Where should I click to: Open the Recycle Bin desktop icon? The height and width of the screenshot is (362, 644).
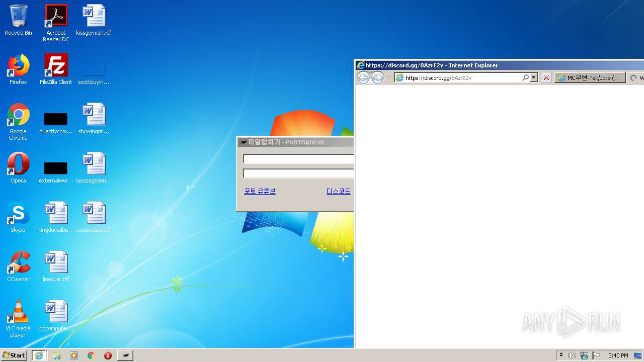tap(18, 20)
